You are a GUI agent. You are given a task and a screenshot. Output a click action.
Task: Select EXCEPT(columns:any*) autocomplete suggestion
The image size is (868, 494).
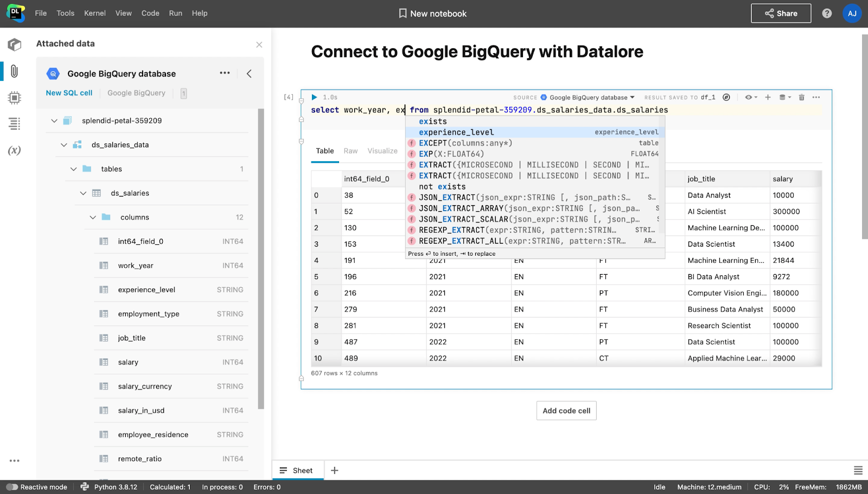pos(535,143)
